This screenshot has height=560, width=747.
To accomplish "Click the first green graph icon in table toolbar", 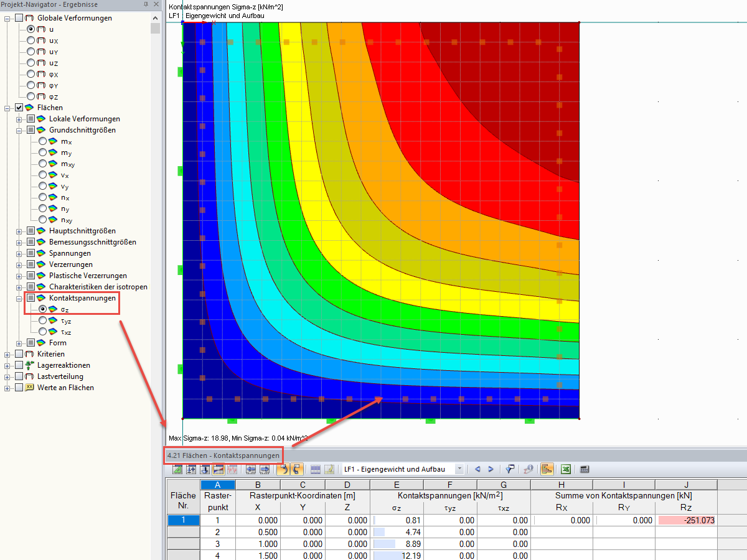I will (x=178, y=469).
